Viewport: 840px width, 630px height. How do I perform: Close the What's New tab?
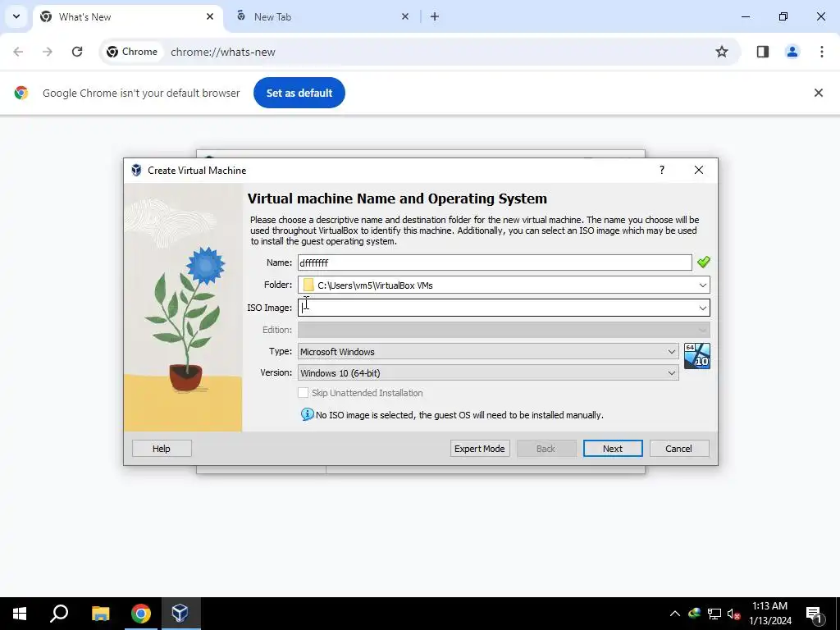coord(210,16)
